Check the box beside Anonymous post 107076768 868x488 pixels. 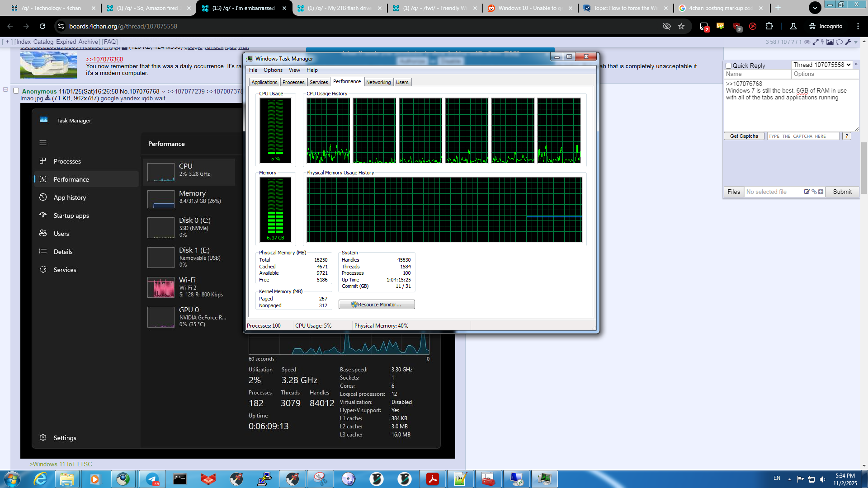click(x=16, y=91)
